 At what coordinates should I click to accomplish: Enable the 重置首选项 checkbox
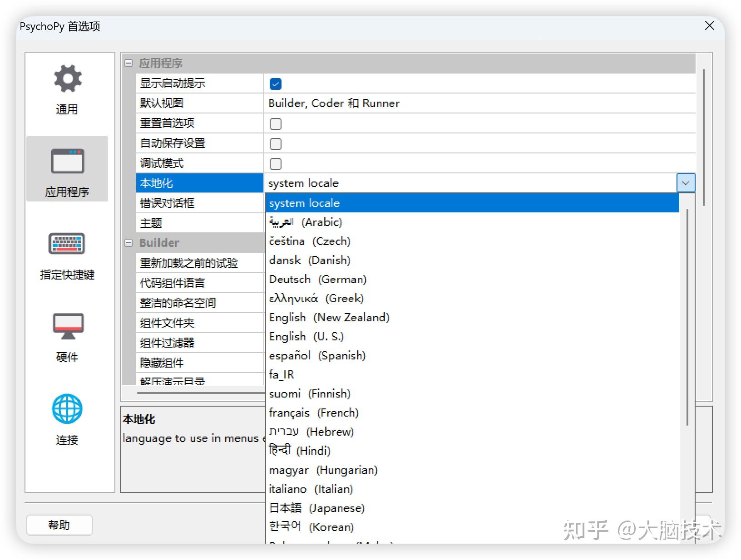(x=275, y=123)
